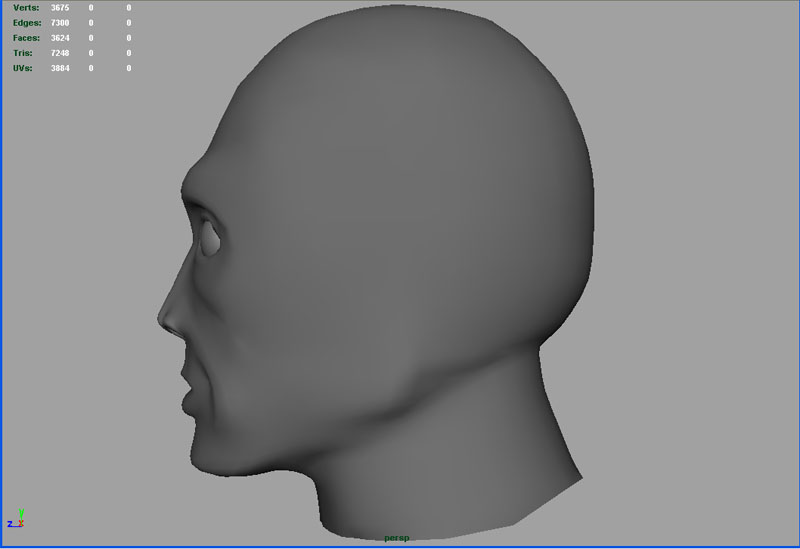Select the Tris count label
This screenshot has width=800, height=549.
pos(23,53)
